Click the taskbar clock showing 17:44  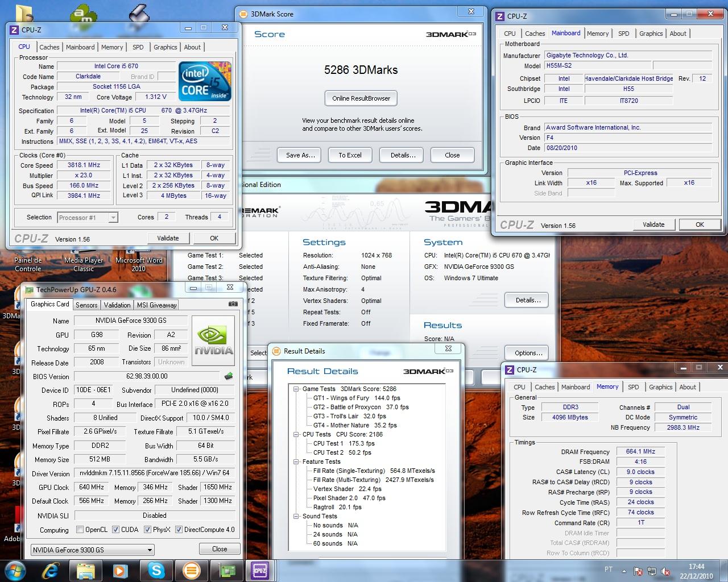click(696, 571)
